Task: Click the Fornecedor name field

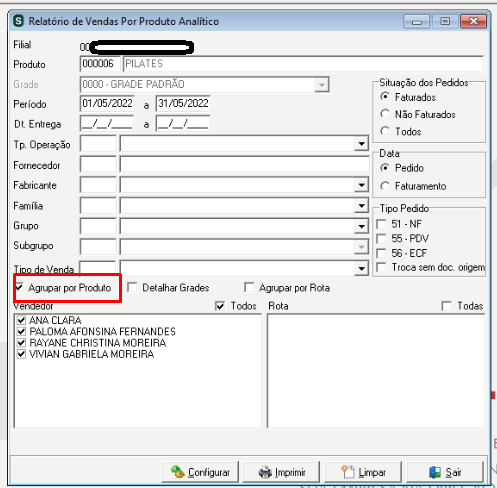Action: (245, 165)
